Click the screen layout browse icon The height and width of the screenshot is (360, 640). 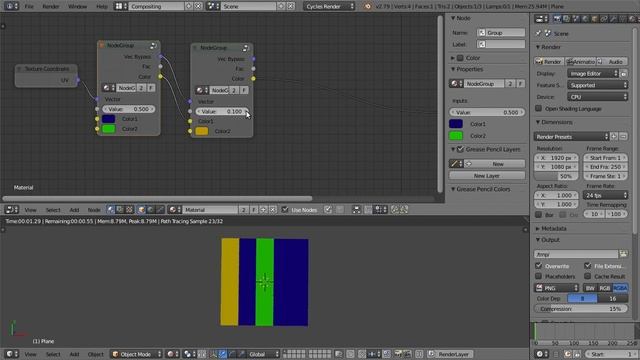coord(120,7)
